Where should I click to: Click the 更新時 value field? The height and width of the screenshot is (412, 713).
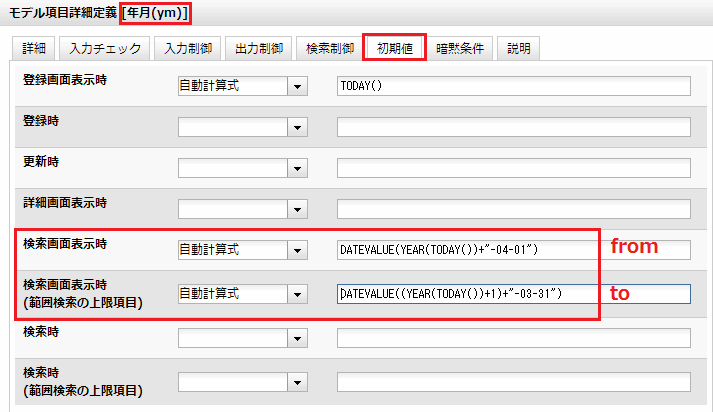(514, 168)
